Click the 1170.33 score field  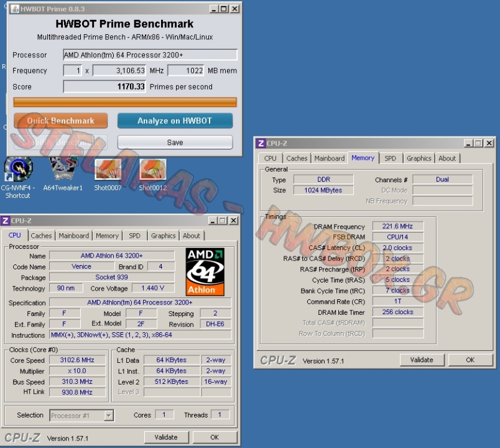(104, 86)
